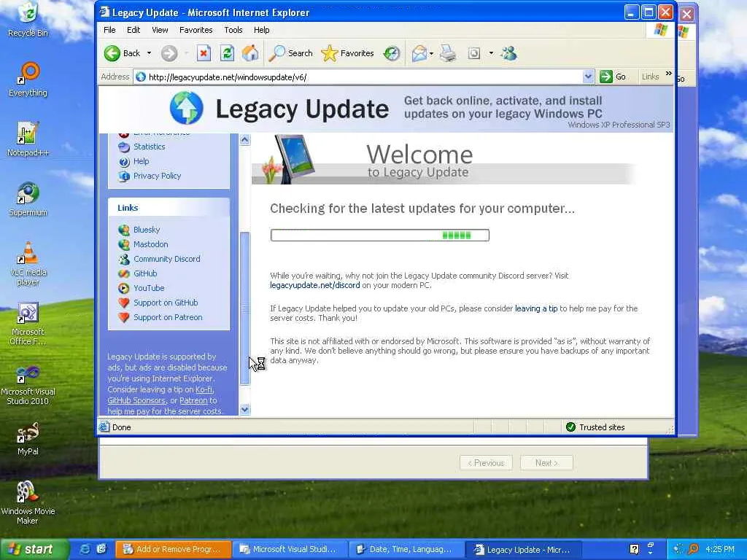
Task: Click the Start button
Action: (x=34, y=549)
